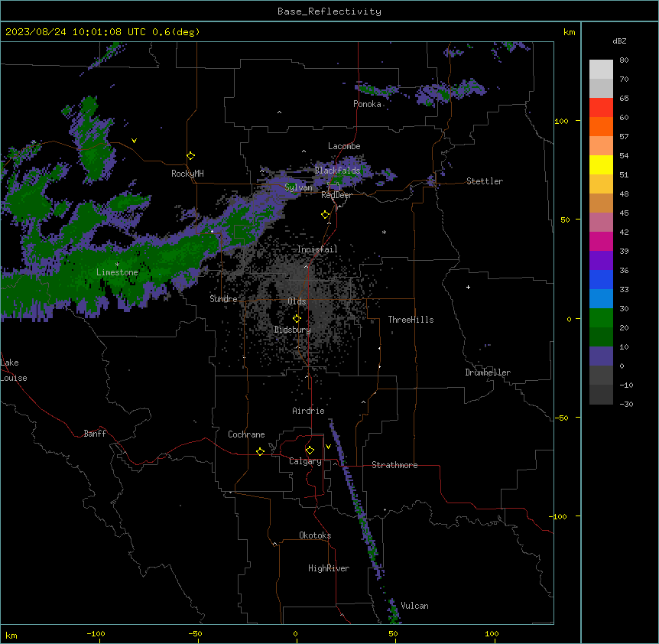Viewport: 659px width, 644px height.
Task: Click the ThreeHills city label
Action: pyautogui.click(x=411, y=320)
